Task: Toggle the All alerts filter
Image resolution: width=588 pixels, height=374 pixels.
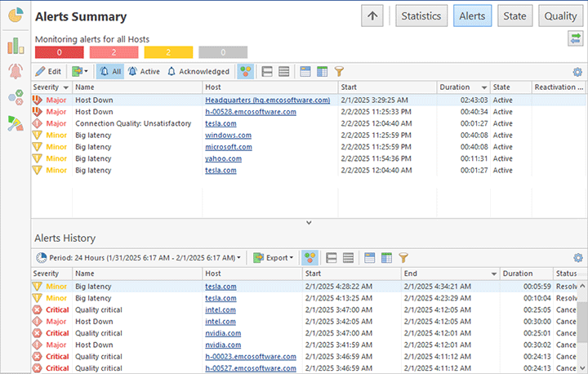Action: click(110, 72)
